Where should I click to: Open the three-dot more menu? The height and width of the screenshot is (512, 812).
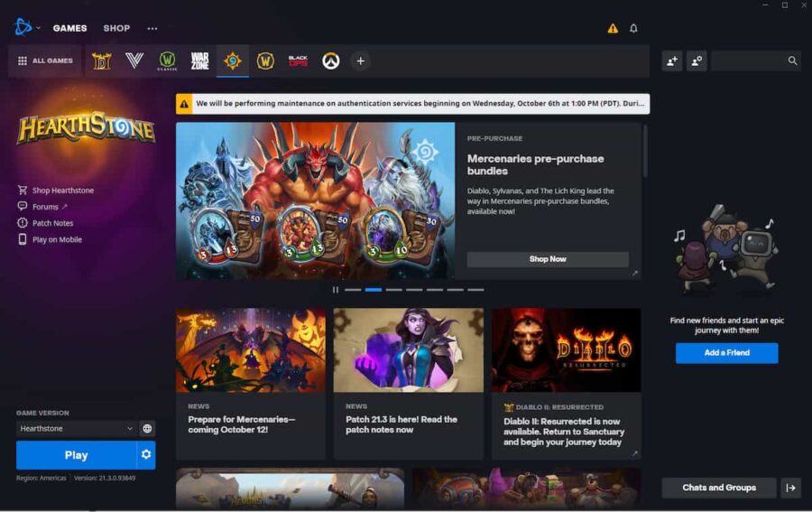coord(152,29)
